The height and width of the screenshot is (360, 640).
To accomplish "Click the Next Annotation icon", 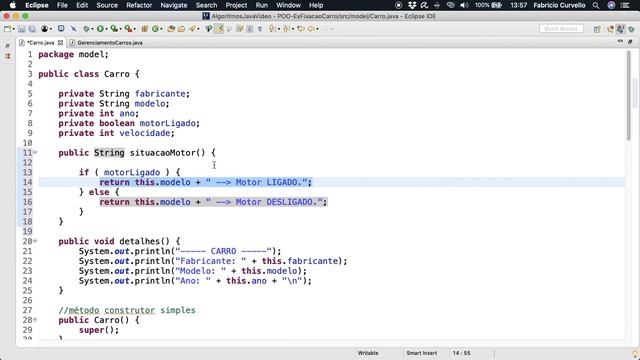I will click(272, 29).
